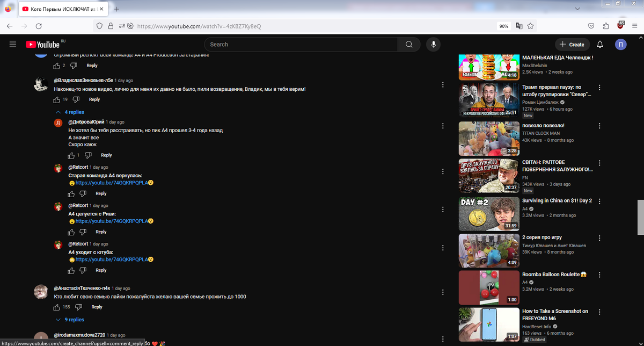List all tabs dropdown arrow
Viewport: 644px width, 346px height.
pos(577,9)
